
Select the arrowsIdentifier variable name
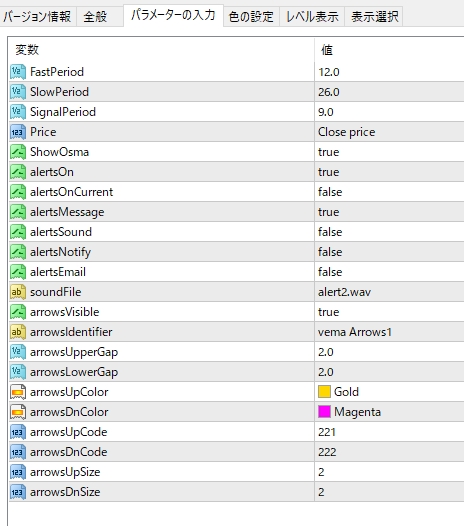[x=71, y=332]
